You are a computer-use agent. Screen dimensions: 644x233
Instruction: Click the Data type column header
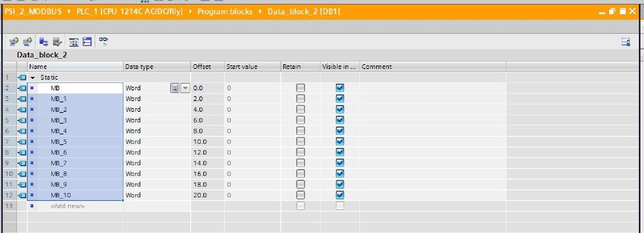click(x=157, y=67)
